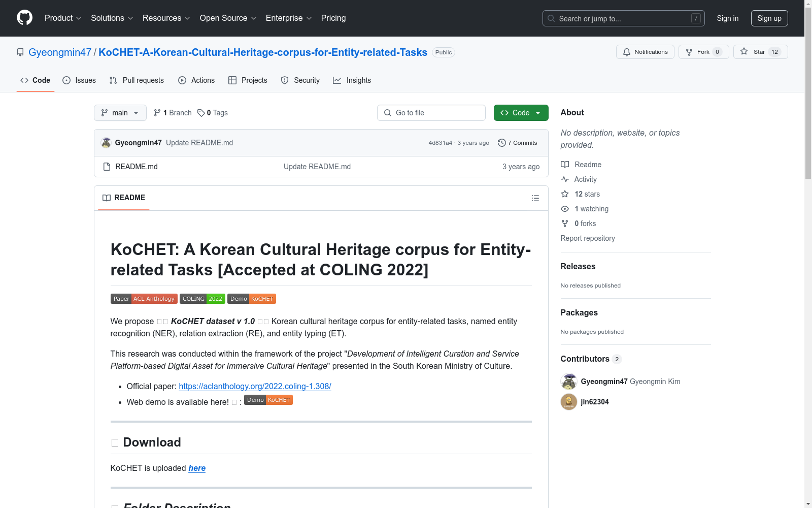Screen dimensions: 812x508
Task: Switch to the Pull requests tab
Action: 137,80
